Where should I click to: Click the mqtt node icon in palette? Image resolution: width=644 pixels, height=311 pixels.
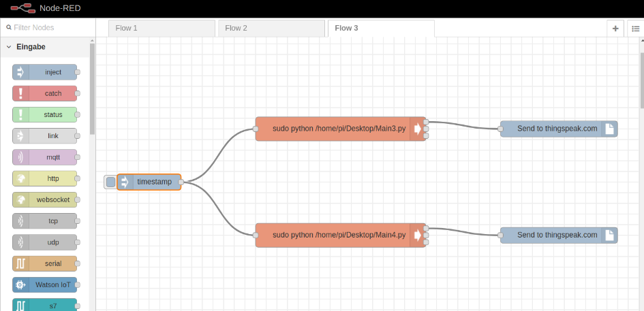tap(20, 157)
